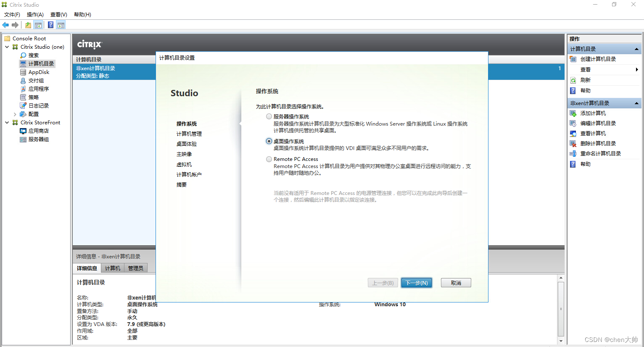Open the AppDisk tree node

pos(39,72)
